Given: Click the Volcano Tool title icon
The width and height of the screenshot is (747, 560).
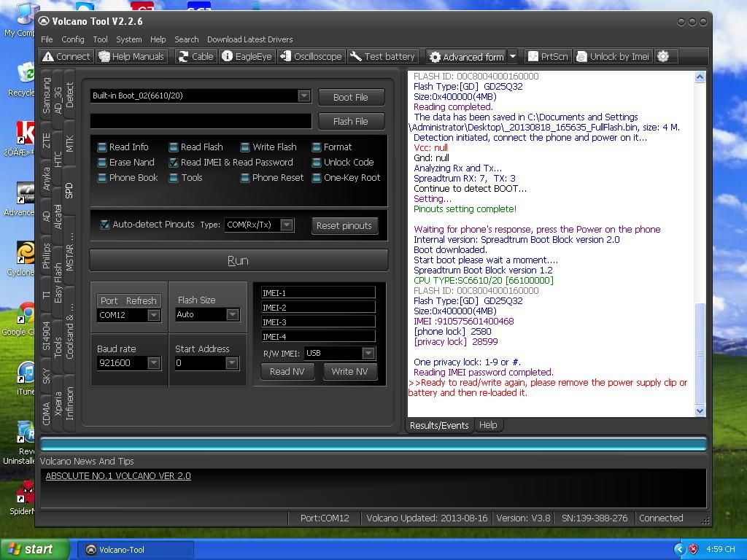Looking at the screenshot, I should tap(44, 21).
